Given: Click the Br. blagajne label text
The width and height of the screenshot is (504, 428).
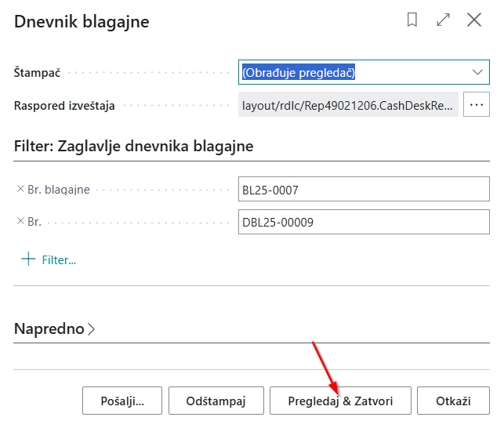Looking at the screenshot, I should tap(59, 190).
